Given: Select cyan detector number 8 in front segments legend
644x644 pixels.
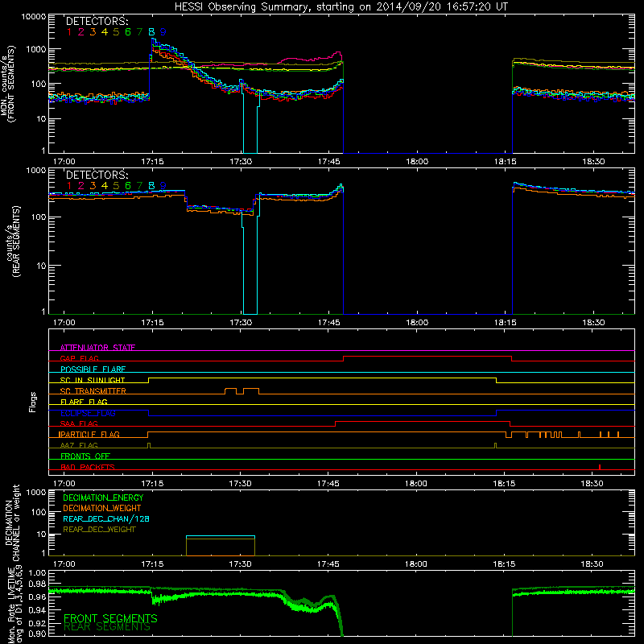Looking at the screenshot, I should click(x=151, y=32).
